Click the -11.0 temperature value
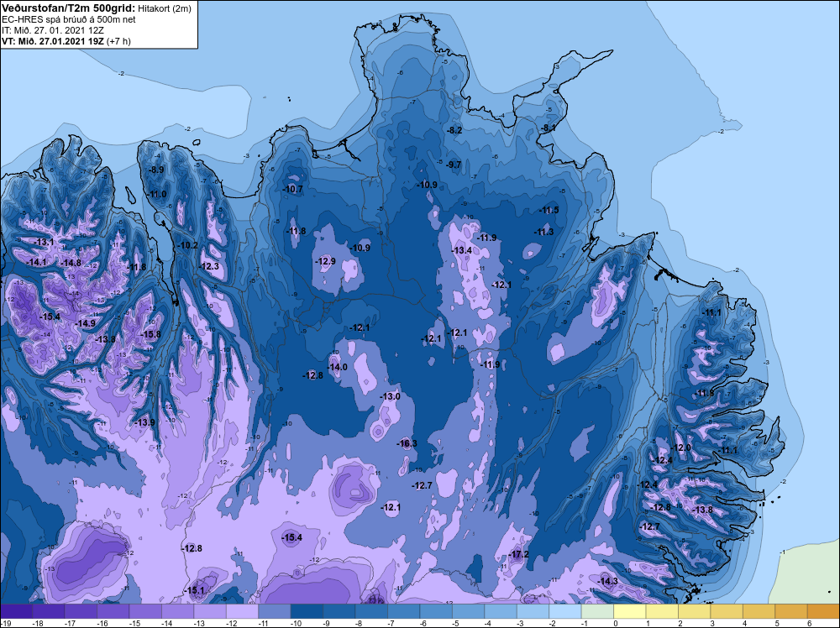This screenshot has height=628, width=840. pyautogui.click(x=157, y=194)
